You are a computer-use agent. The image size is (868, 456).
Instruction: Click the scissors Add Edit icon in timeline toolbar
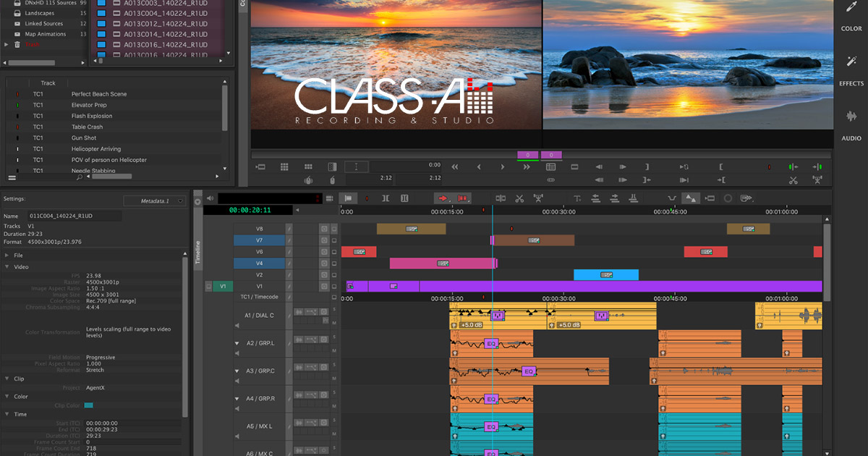pyautogui.click(x=519, y=198)
